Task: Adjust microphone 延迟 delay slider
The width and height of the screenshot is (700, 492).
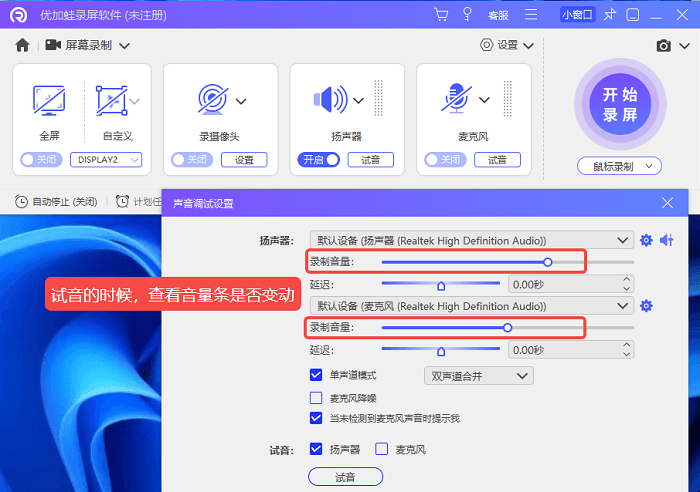Action: click(441, 350)
